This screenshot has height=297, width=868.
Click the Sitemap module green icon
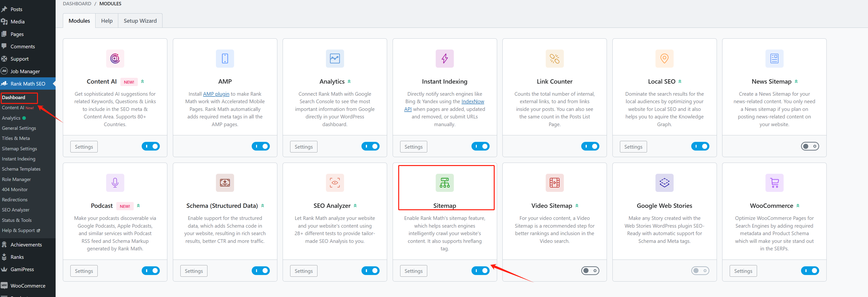click(444, 183)
